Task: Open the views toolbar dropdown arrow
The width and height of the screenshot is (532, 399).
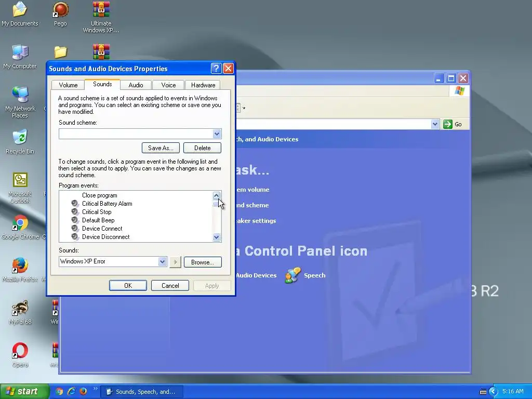Action: coord(244,108)
